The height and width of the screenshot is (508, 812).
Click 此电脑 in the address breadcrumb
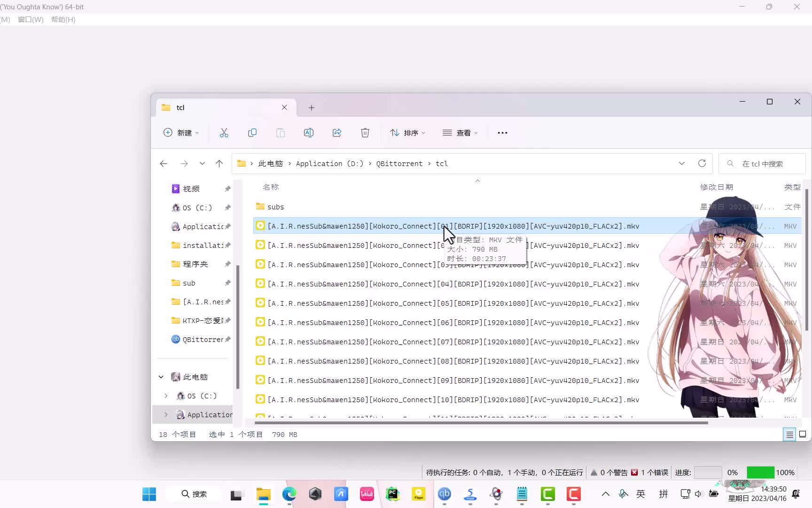pos(271,164)
